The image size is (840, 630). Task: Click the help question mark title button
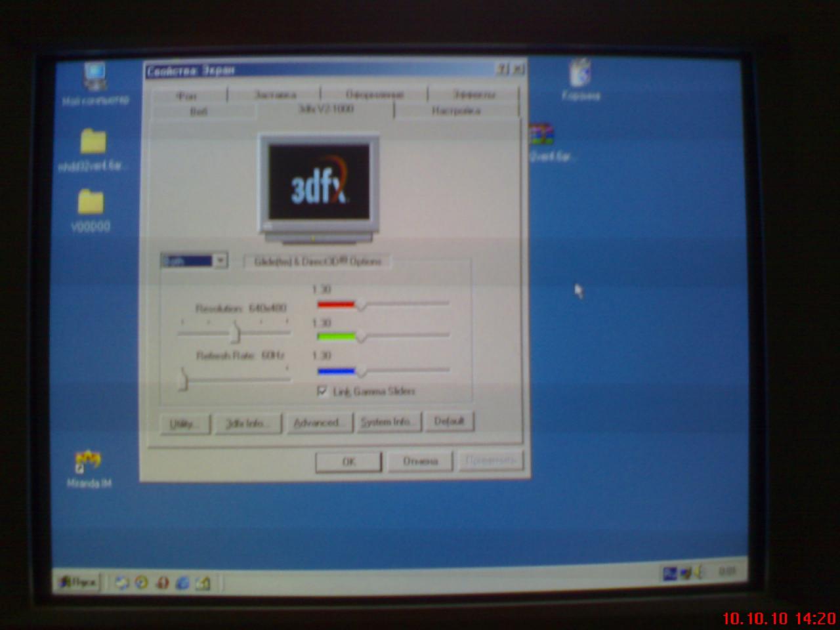pos(502,69)
